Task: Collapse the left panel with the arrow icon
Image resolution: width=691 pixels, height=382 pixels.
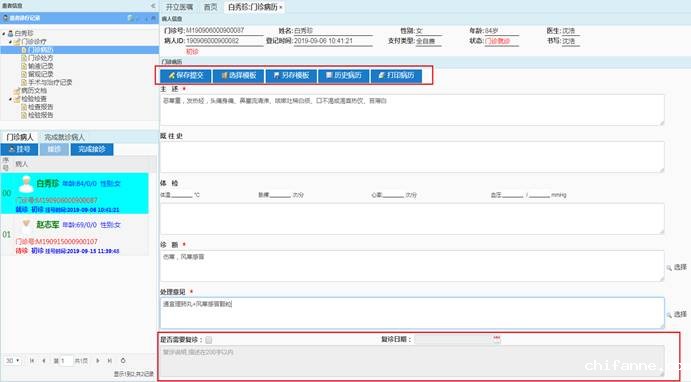Action: click(152, 6)
